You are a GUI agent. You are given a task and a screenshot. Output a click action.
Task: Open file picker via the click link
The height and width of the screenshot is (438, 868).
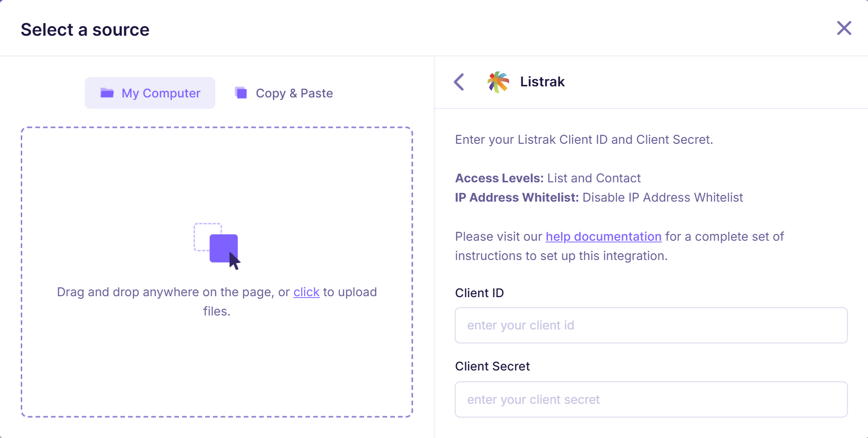coord(307,292)
